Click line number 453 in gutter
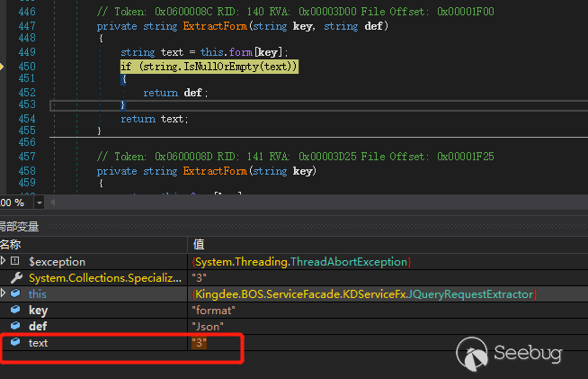Viewport: 588px width, 379px height. coord(27,104)
